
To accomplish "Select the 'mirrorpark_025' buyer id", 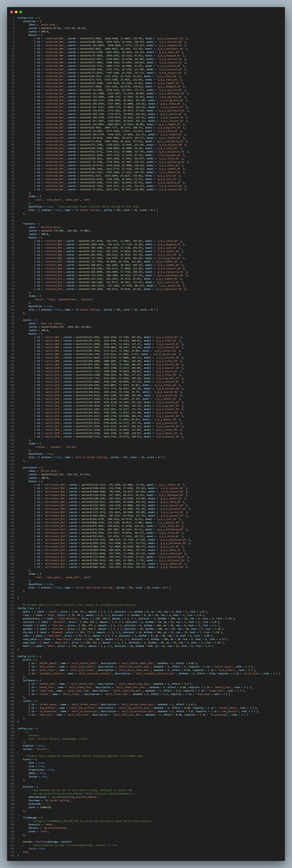I will 55,567.
